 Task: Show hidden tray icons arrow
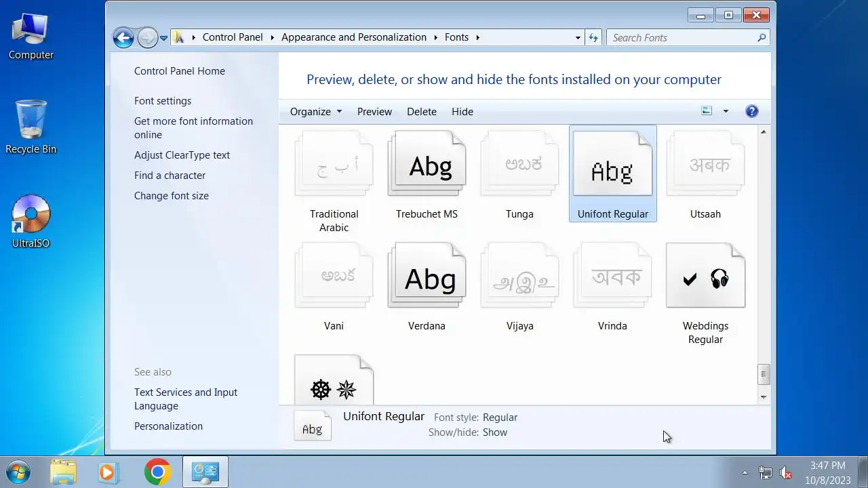coord(745,472)
